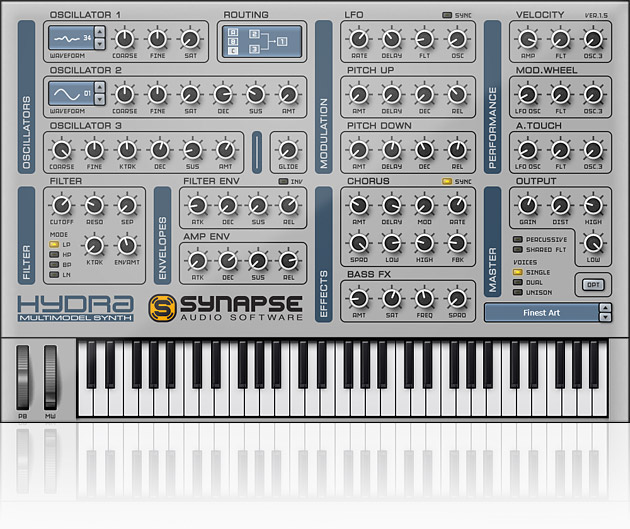630x529 pixels.
Task: Click the vertical slider beside Glide
Action: tap(257, 152)
